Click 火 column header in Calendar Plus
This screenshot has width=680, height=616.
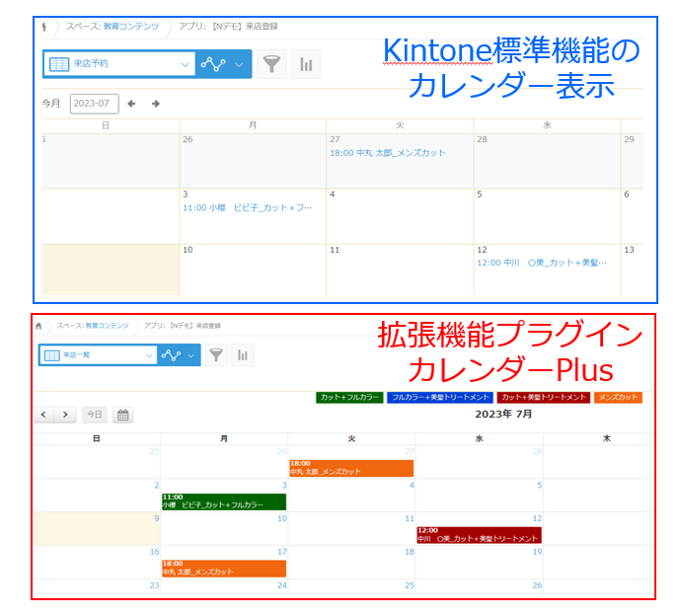pos(351,438)
